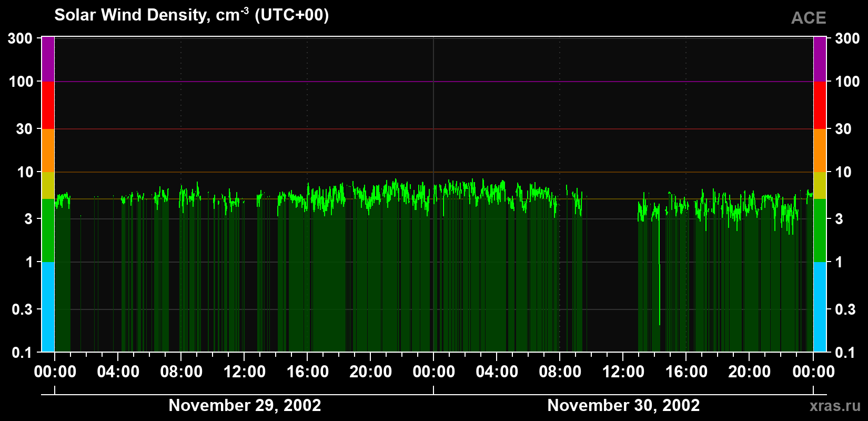Select the 100 label on the left axis

[x=21, y=82]
